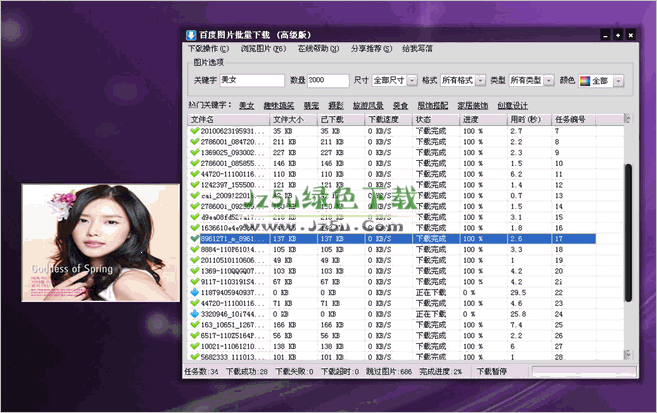Open the 在线帮助 menu
Image resolution: width=657 pixels, height=413 pixels.
[x=318, y=49]
